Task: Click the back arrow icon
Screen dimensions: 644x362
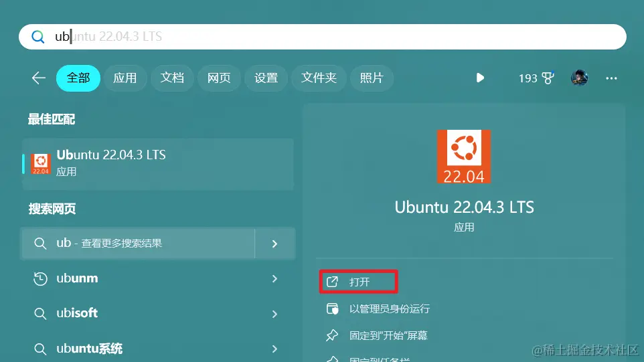Action: coord(39,78)
